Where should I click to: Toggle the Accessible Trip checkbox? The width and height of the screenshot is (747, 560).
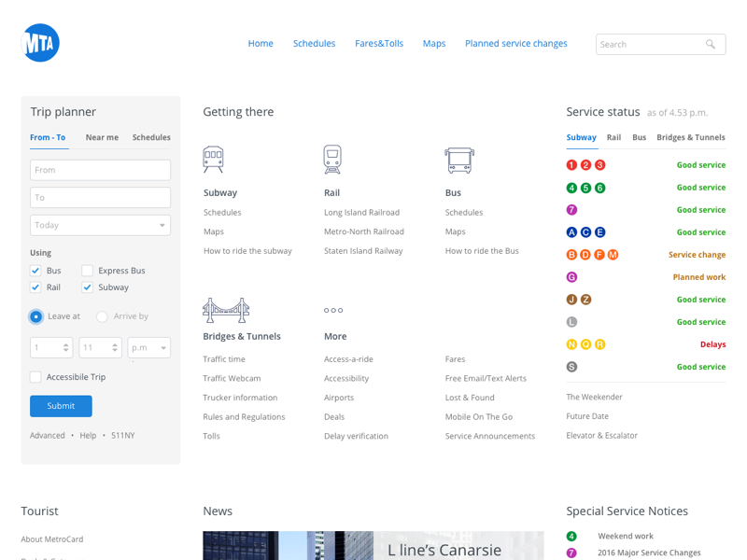(x=35, y=377)
